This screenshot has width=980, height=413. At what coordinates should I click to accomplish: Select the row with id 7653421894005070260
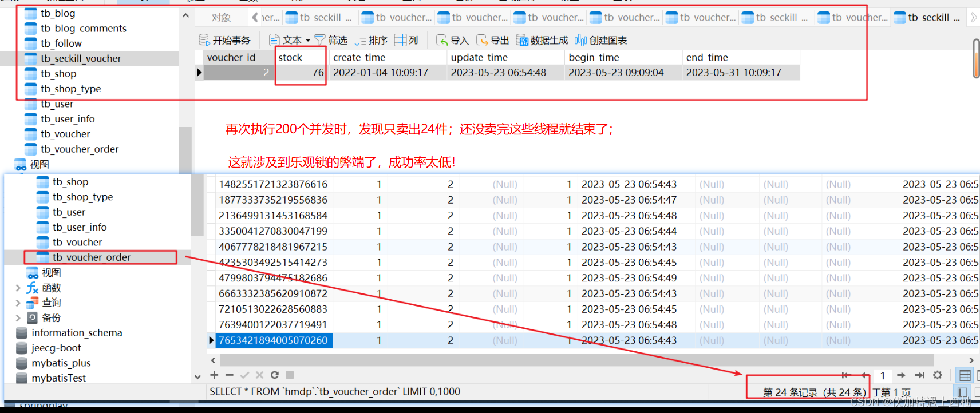pos(273,340)
